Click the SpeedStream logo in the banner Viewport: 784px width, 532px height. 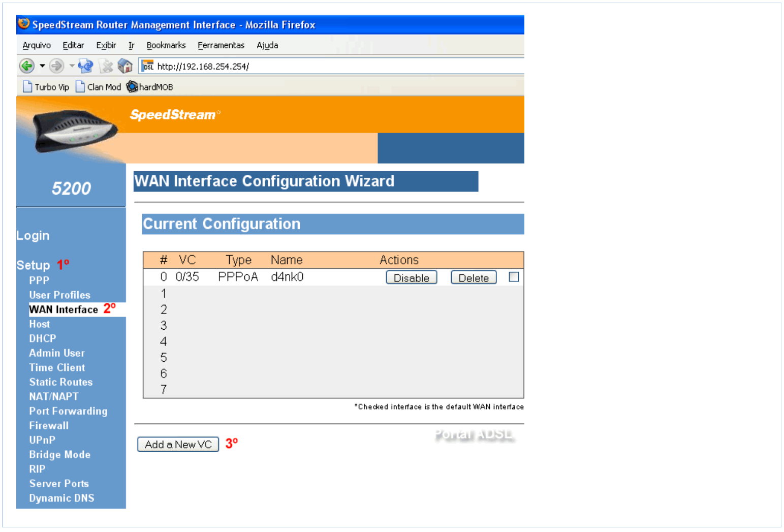pyautogui.click(x=175, y=115)
